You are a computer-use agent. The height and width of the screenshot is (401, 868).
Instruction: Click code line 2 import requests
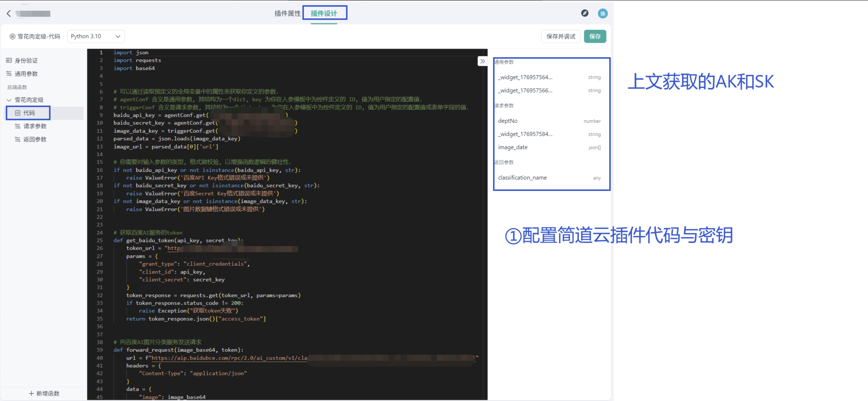(137, 60)
